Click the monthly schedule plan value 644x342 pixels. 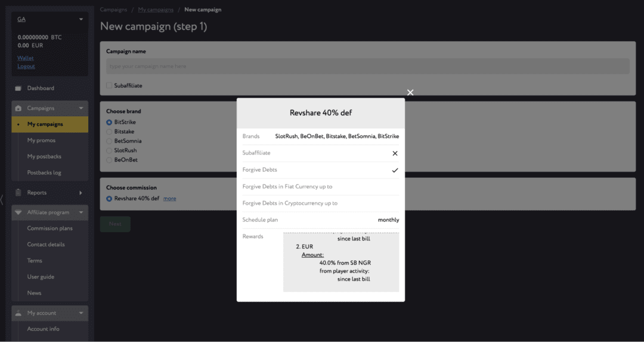(x=388, y=220)
